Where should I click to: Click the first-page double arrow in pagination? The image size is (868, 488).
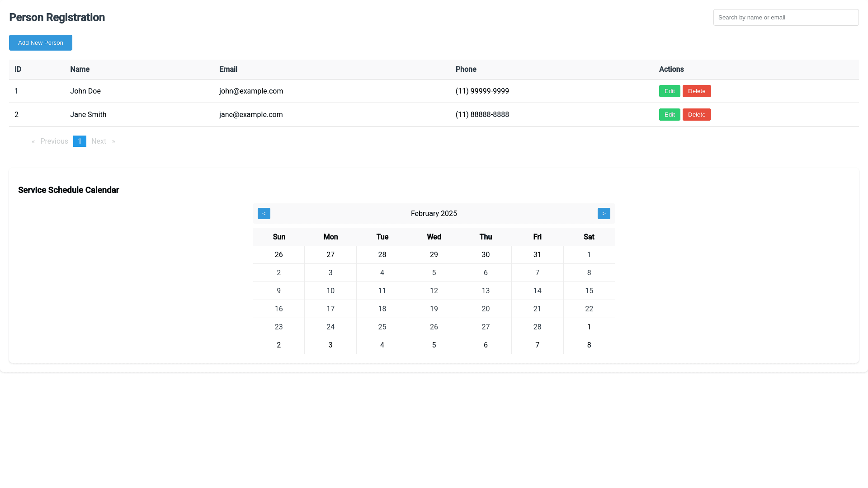click(x=33, y=141)
